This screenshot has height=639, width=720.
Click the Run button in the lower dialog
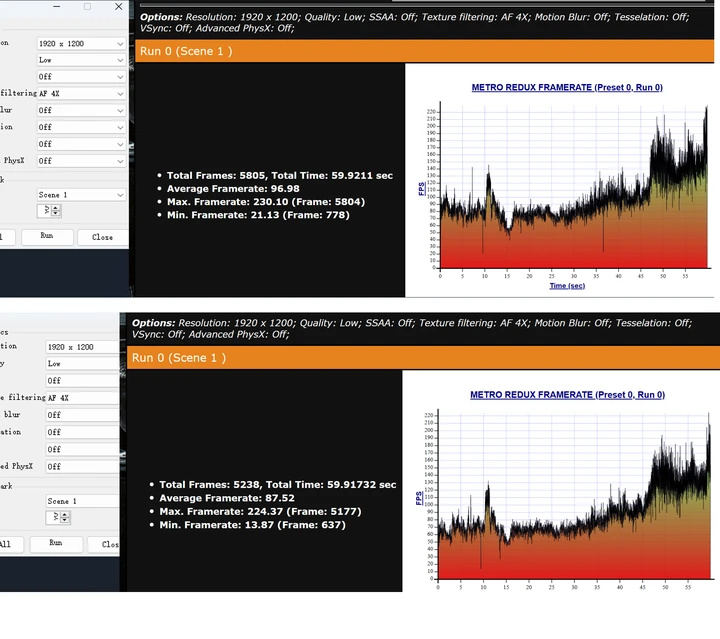click(56, 544)
